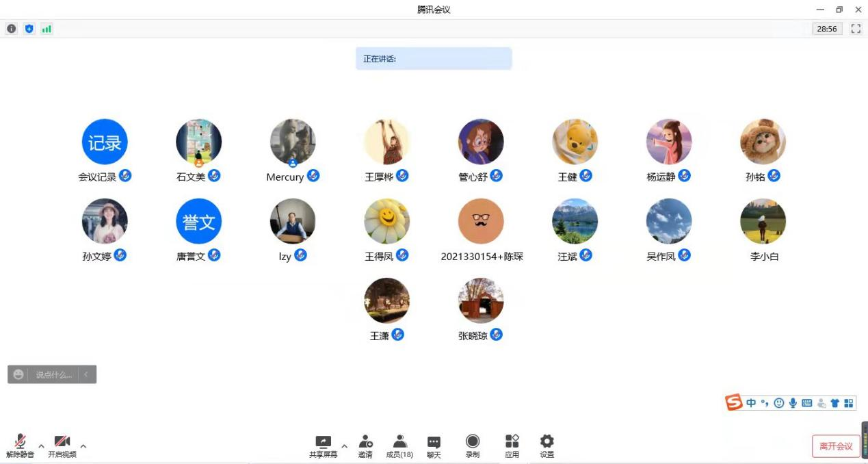Select participant 石文美's avatar

tap(198, 142)
